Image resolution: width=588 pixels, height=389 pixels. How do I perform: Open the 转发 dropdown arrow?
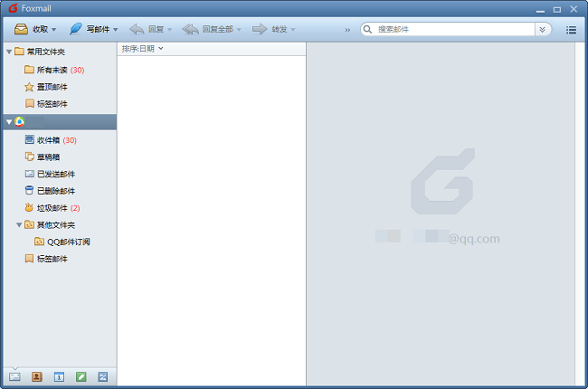pyautogui.click(x=293, y=30)
